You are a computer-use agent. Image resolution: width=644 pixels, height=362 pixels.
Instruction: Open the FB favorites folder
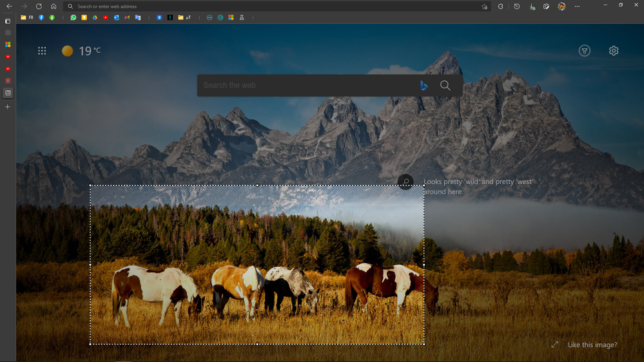26,17
